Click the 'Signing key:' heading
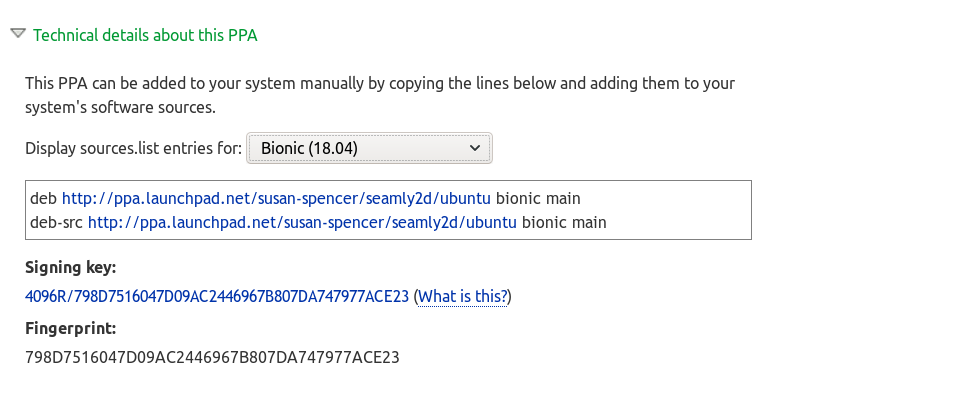 [x=71, y=267]
